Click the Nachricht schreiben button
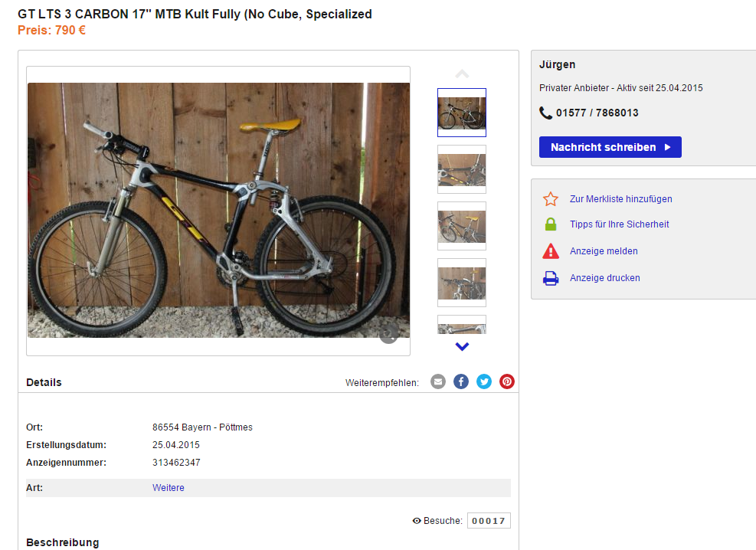Viewport: 756px width, 550px height. coord(610,147)
